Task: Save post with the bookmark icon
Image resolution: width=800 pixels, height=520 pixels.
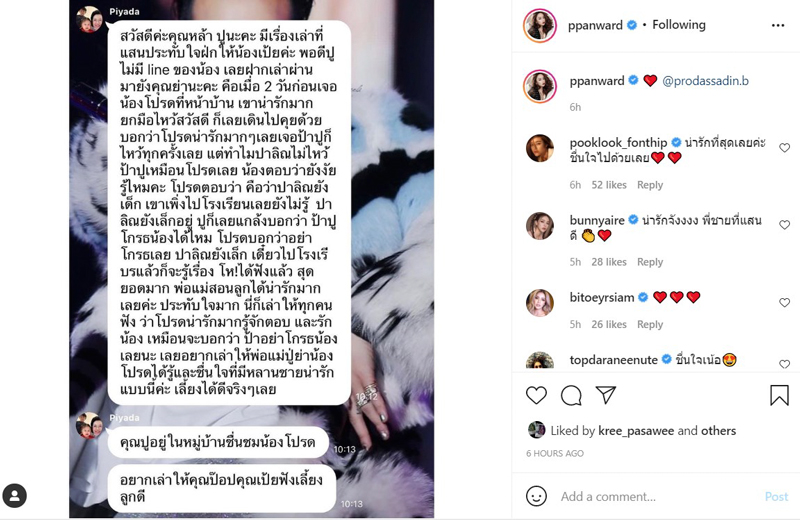Action: 779,395
